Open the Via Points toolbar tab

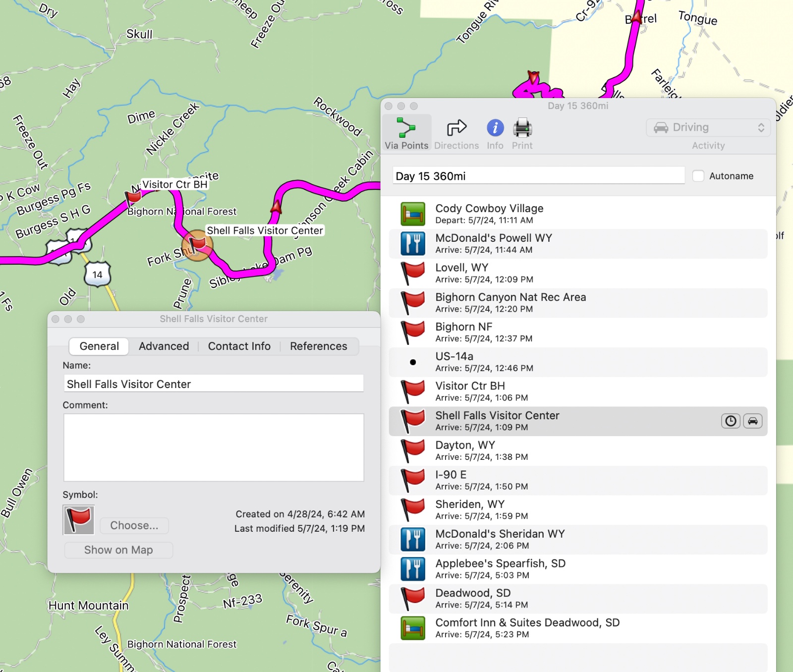coord(406,133)
